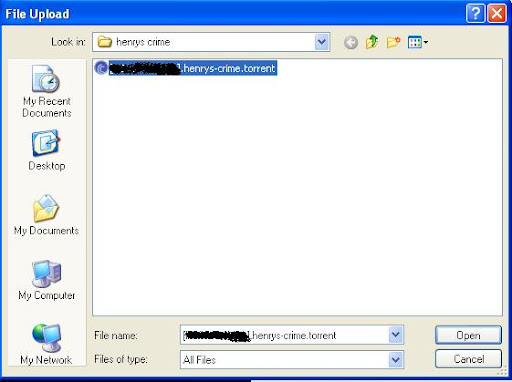Create a new folder
Image resolution: width=512 pixels, height=382 pixels.
click(393, 42)
